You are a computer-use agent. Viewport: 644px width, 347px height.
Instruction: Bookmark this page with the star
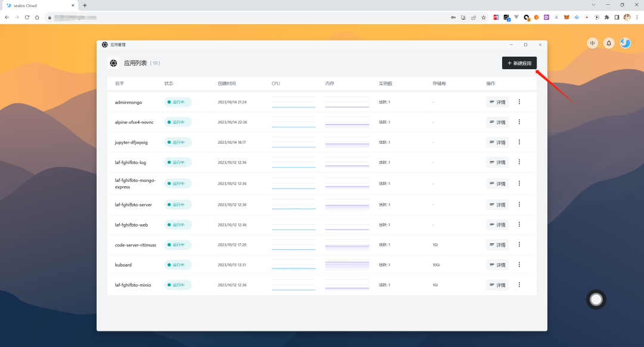click(x=484, y=17)
